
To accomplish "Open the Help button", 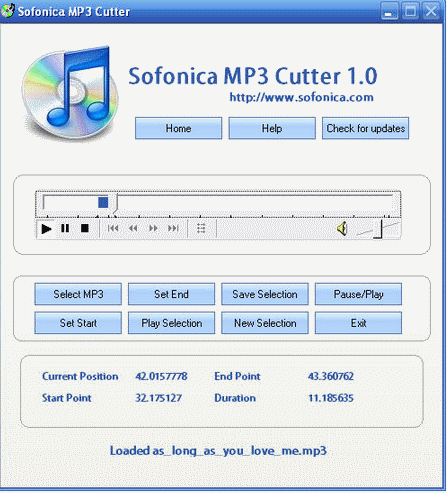I will (272, 128).
